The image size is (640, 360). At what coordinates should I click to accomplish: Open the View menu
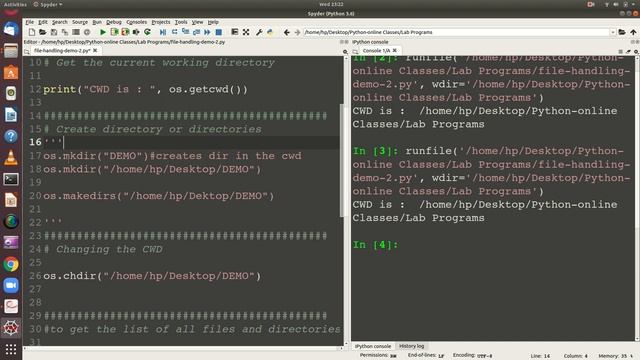coord(198,22)
